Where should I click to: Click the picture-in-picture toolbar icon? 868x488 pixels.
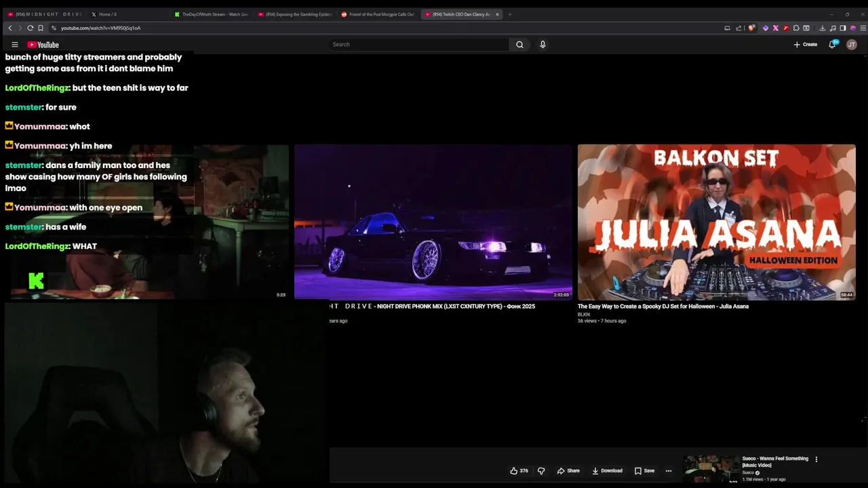pyautogui.click(x=806, y=28)
